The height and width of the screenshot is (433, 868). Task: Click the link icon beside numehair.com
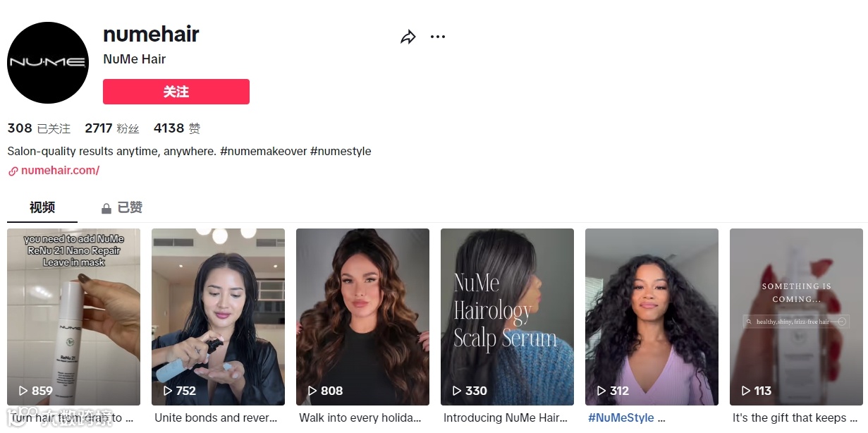[x=13, y=171]
